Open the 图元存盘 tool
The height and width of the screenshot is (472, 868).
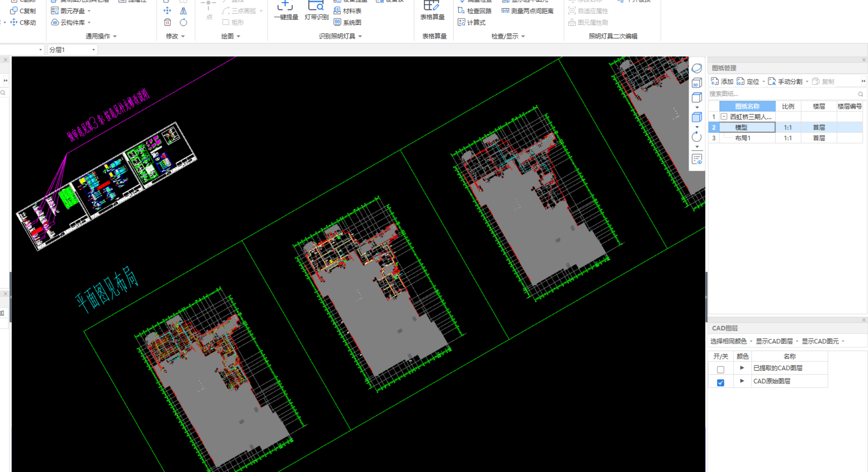click(68, 11)
